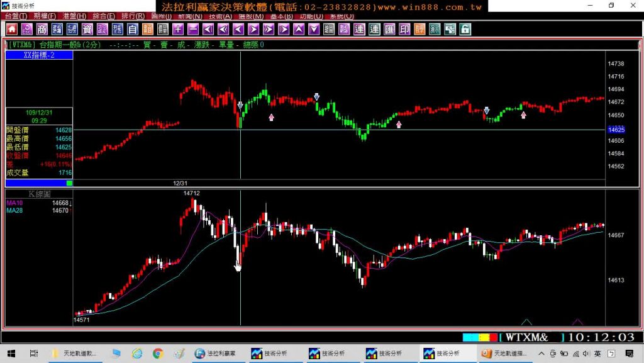Click the plus zoom-in toolbar icon
Screen dimensions: 644x363
[178, 29]
